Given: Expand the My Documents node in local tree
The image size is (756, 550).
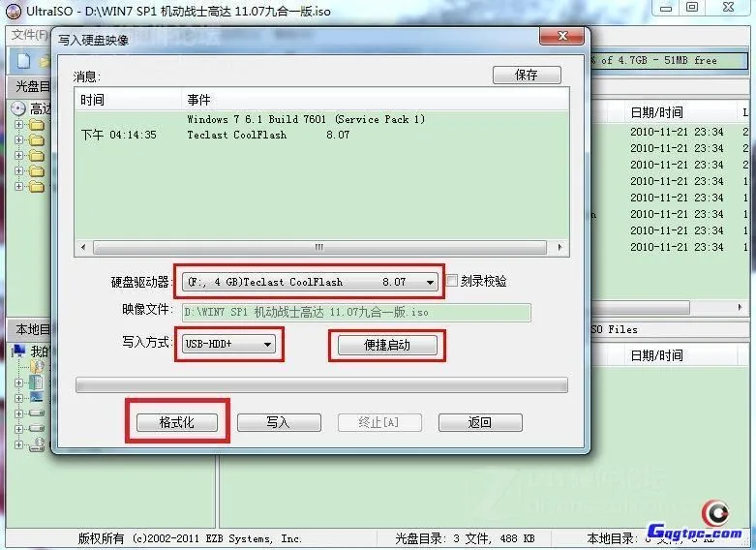Looking at the screenshot, I should pyautogui.click(x=18, y=382).
